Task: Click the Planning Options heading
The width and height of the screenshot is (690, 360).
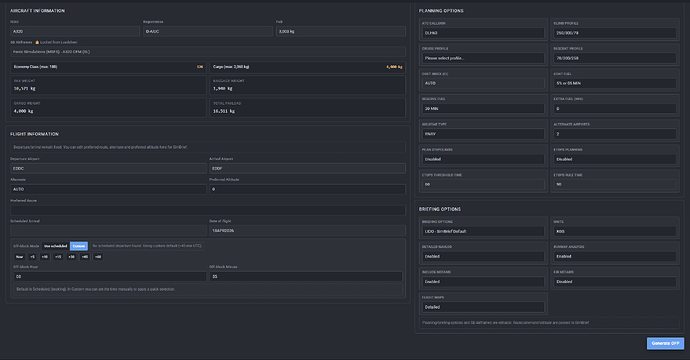Action: (441, 11)
